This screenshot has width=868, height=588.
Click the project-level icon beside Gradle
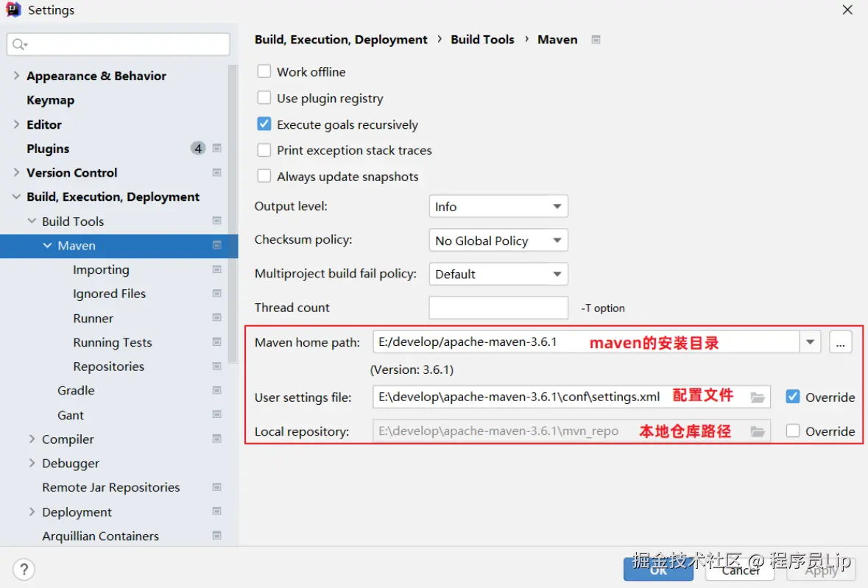coord(217,391)
